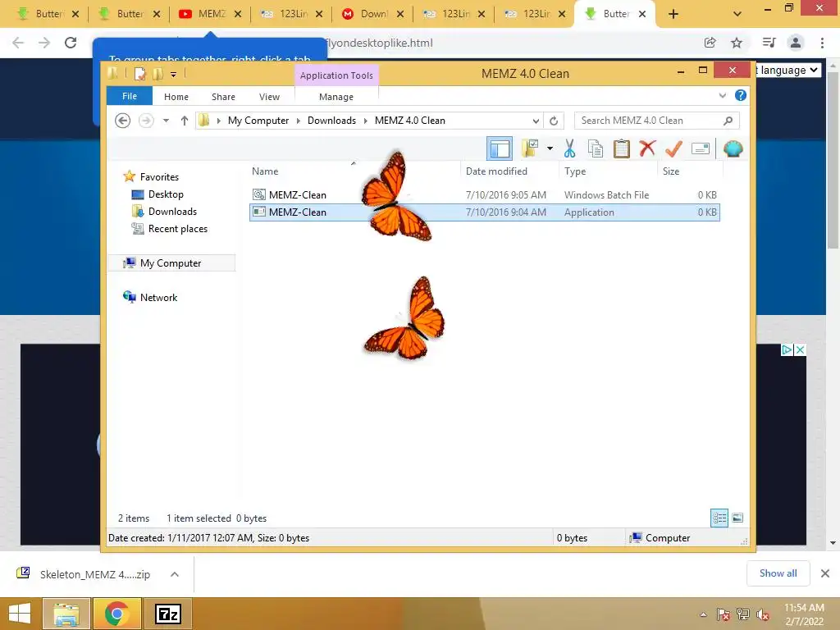Screen dimensions: 840x630
Task: Click the Help question mark icon
Action: [741, 95]
